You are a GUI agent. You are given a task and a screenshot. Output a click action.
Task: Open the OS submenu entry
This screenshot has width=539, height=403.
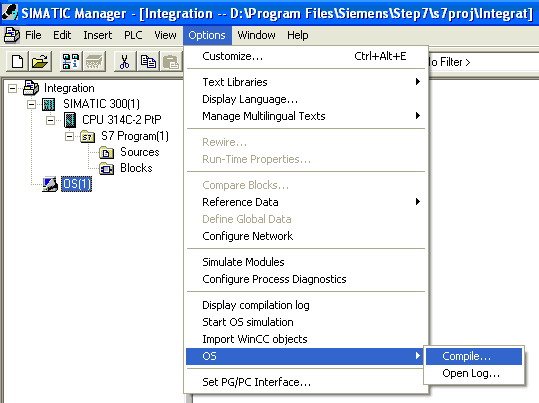[306, 356]
